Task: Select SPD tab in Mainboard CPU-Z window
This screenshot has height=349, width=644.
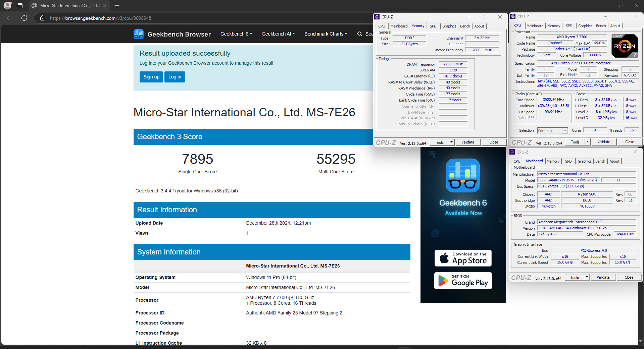Action: click(568, 161)
